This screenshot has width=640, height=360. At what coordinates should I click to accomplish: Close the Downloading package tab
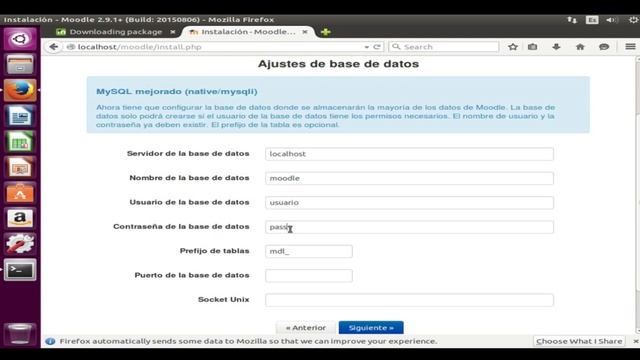173,32
